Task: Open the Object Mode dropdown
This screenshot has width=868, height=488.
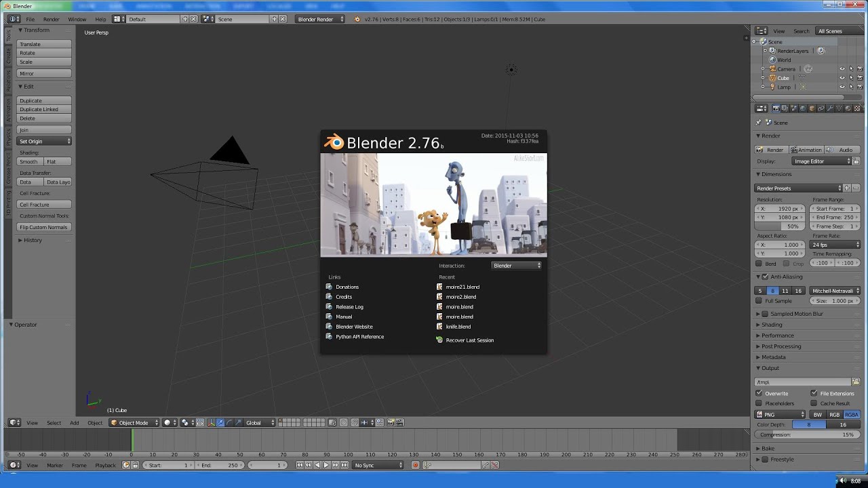Action: 134,423
